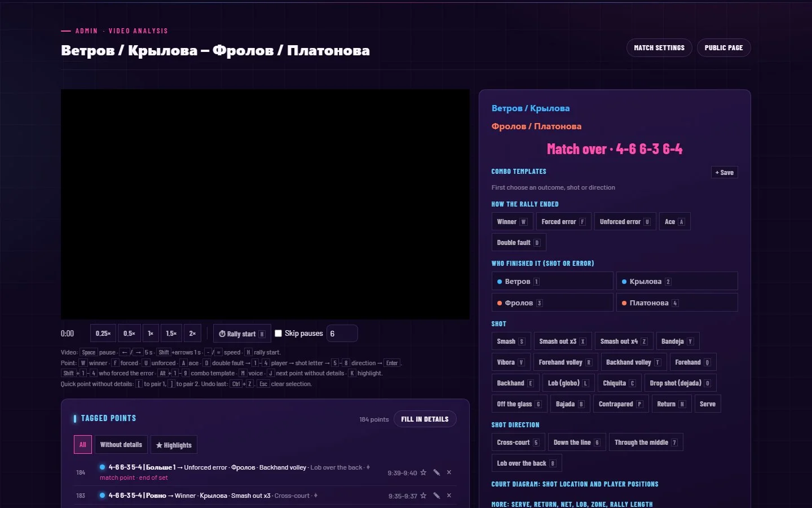Click the video player area

265,204
